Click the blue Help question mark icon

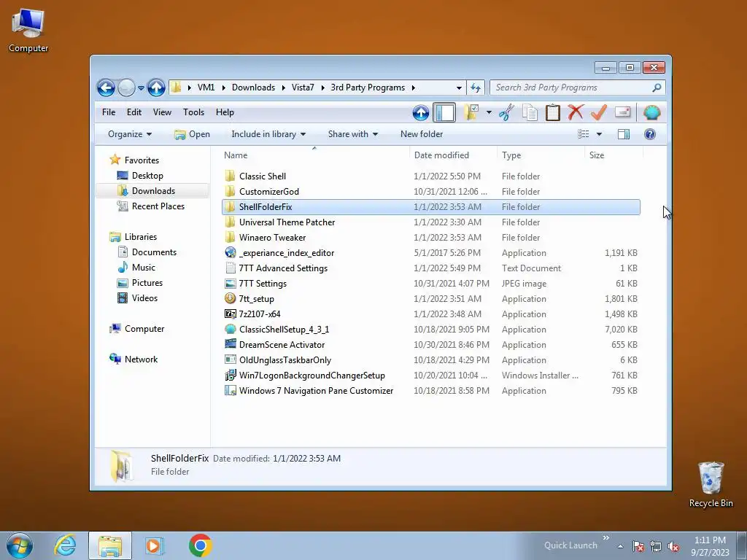[650, 134]
